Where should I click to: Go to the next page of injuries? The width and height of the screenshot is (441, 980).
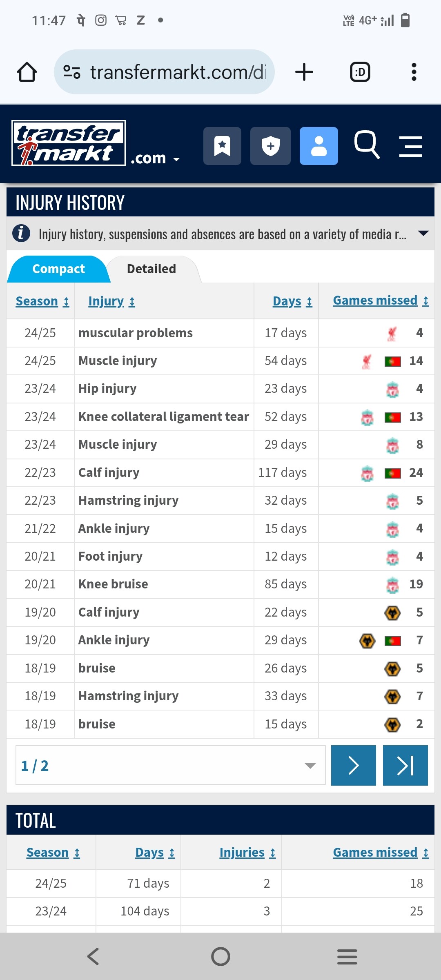pyautogui.click(x=354, y=765)
